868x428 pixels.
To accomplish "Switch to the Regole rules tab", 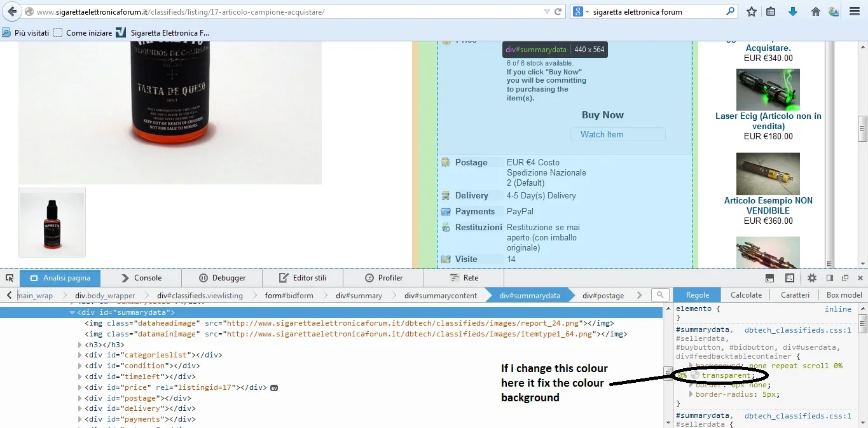I will 698,295.
